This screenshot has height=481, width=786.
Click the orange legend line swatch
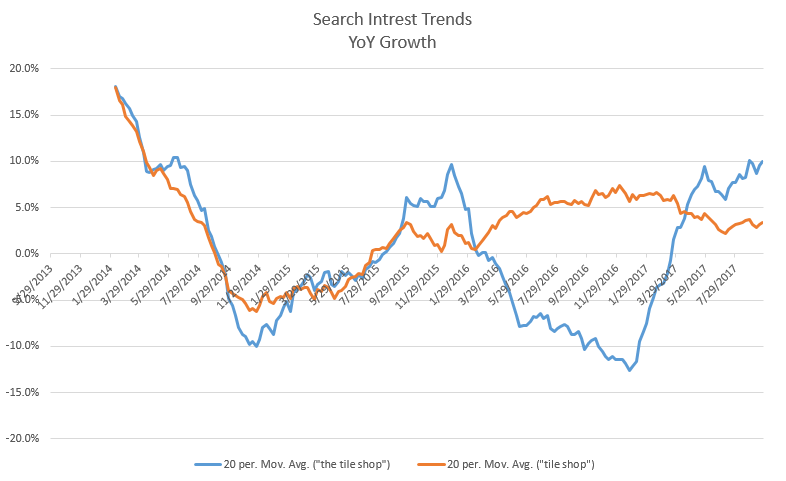[431, 465]
